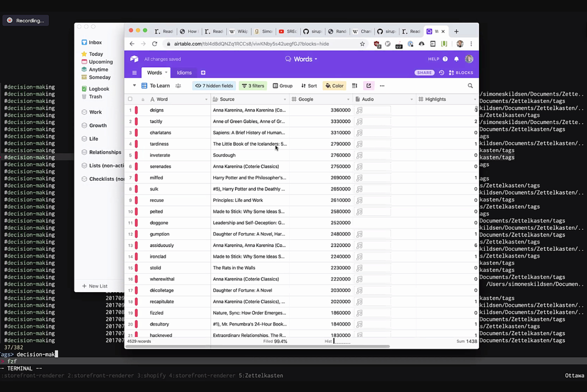Open the 3 filters panel
Viewport: 587px width, 392px height.
[253, 86]
